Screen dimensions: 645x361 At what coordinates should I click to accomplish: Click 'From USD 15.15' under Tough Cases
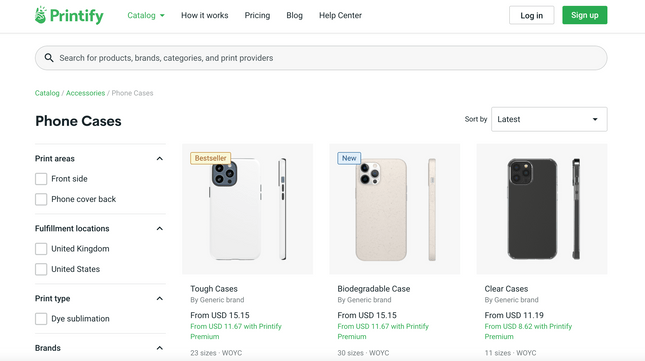pos(220,315)
